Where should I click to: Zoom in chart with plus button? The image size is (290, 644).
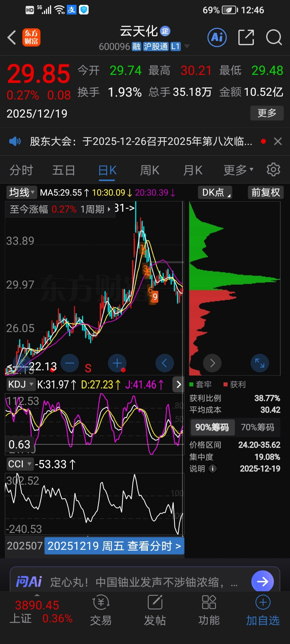point(117,363)
